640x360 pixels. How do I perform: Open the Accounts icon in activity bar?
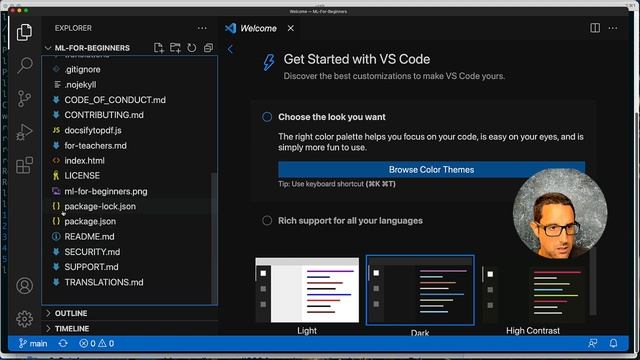pyautogui.click(x=24, y=285)
